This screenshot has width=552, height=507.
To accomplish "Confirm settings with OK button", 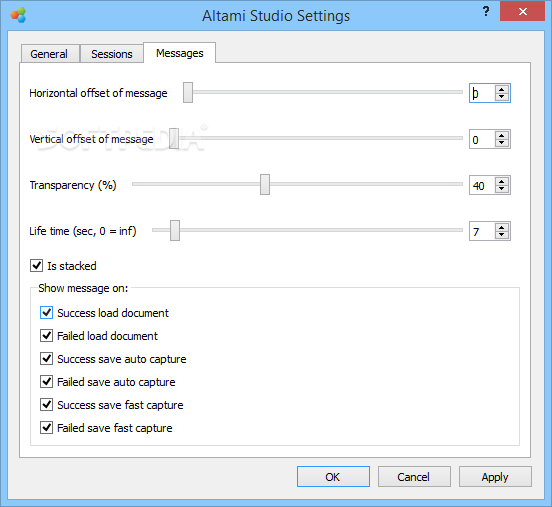I will [333, 477].
